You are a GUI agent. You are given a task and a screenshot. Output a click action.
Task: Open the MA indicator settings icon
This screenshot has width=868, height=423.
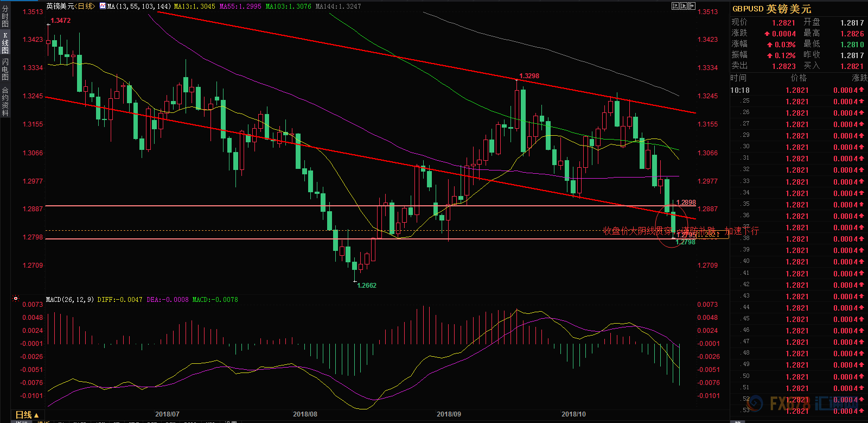103,6
